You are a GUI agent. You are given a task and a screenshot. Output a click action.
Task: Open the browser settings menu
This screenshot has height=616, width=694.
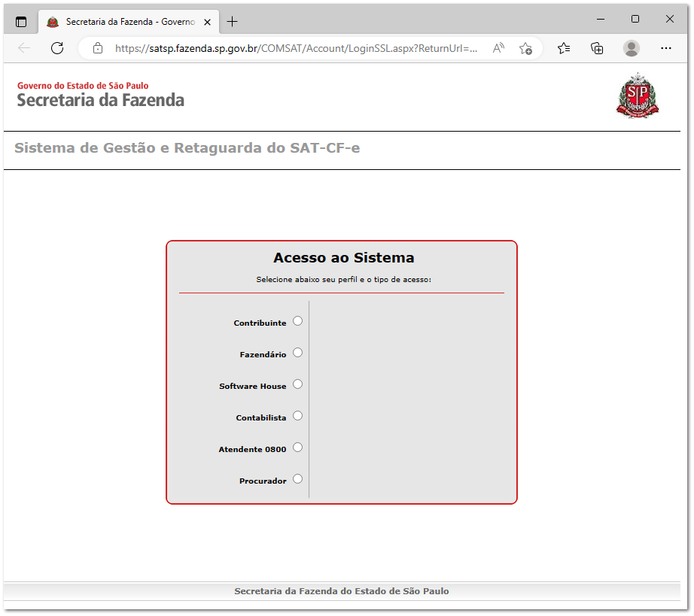point(666,47)
